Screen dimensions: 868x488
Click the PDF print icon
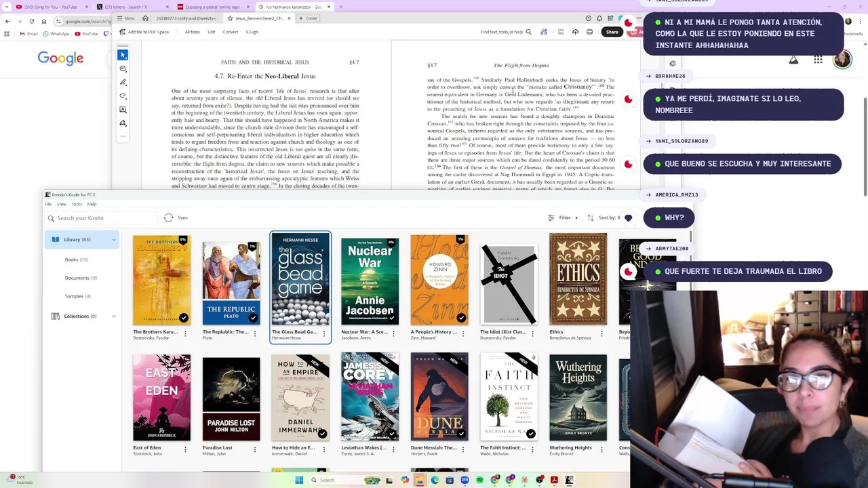pos(589,32)
